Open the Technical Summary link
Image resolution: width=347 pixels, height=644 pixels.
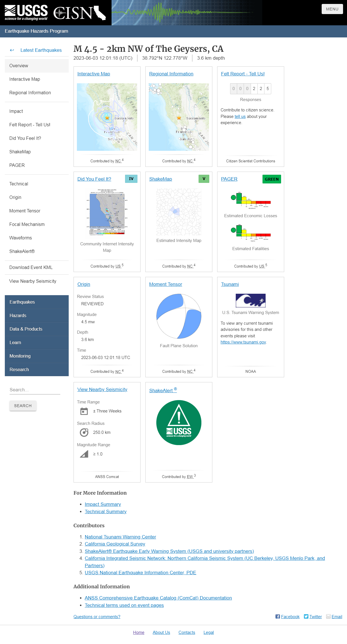pyautogui.click(x=106, y=511)
